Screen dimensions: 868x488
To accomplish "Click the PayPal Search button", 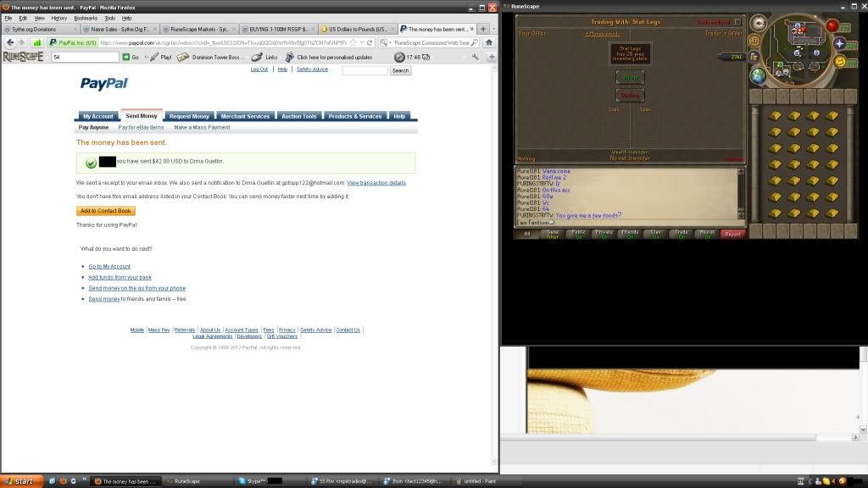I will point(400,70).
